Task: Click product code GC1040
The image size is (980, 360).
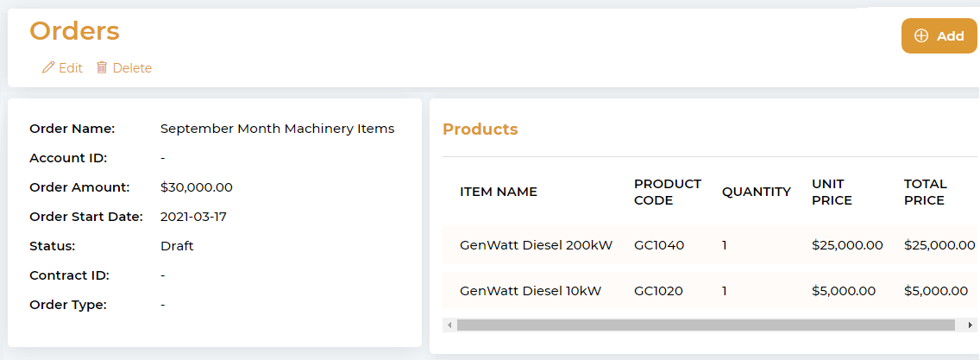Action: tap(658, 245)
